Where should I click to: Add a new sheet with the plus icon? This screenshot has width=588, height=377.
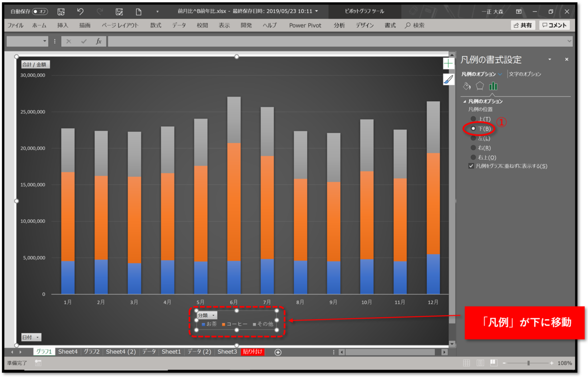(x=278, y=352)
